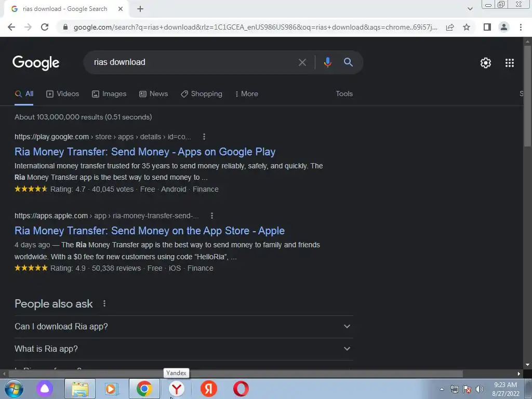Switch to Shopping results tab
The image size is (532, 399).
202,94
